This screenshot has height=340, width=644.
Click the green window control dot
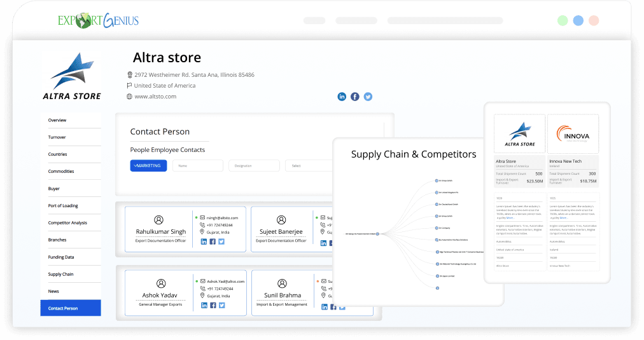[x=563, y=20]
